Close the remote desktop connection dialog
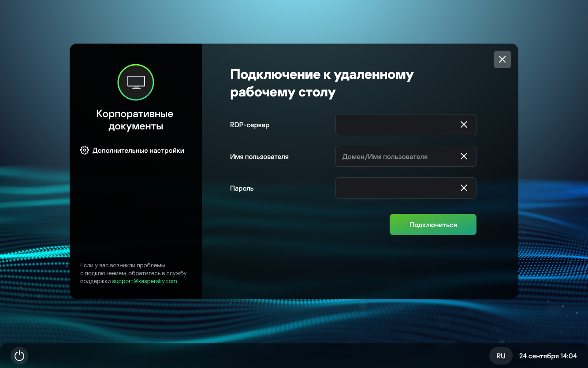This screenshot has width=588, height=368. [x=502, y=59]
